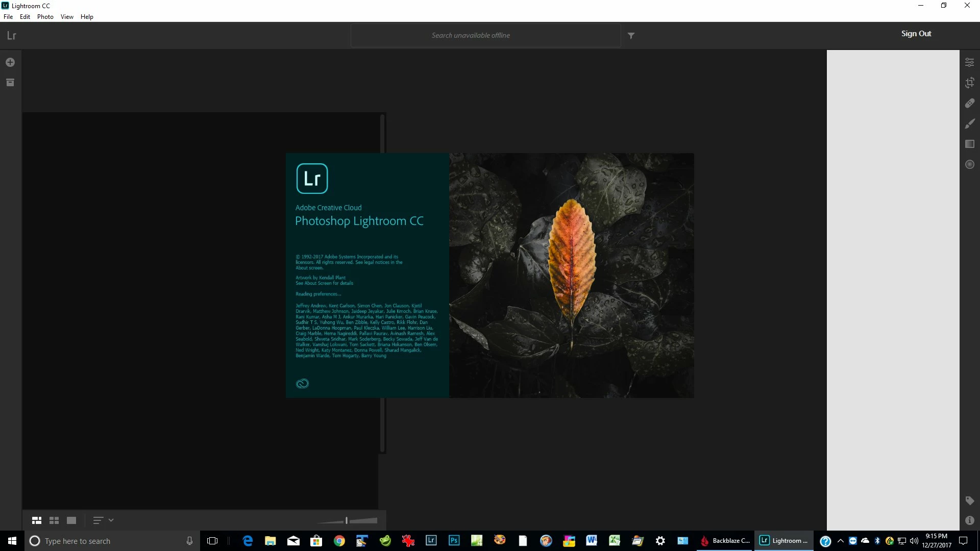980x551 pixels.
Task: Switch to Detail single-photo view
Action: tap(71, 520)
